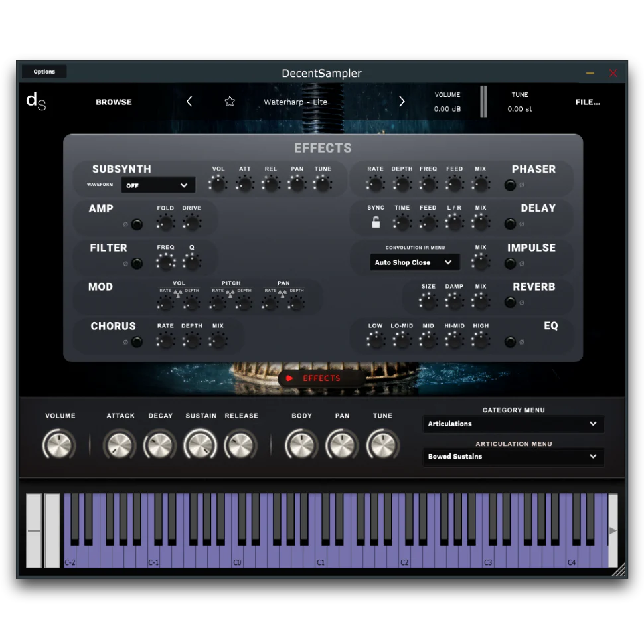Click the main Volume knob
The height and width of the screenshot is (644, 644).
pos(60,445)
